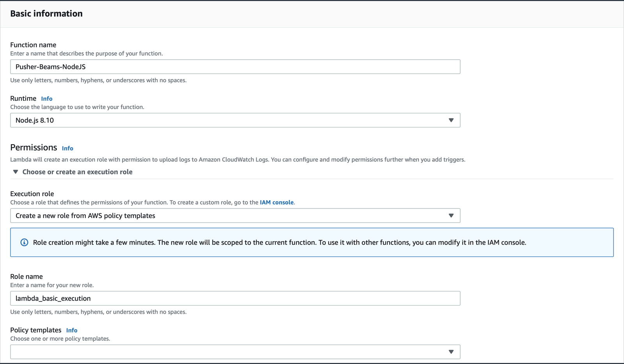Open the Execution role dropdown
Viewport: 624px width, 364px height.
click(235, 216)
